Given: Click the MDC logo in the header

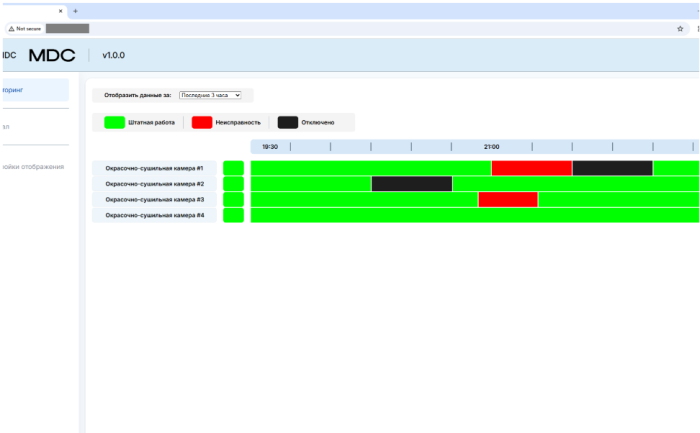Looking at the screenshot, I should coord(52,55).
